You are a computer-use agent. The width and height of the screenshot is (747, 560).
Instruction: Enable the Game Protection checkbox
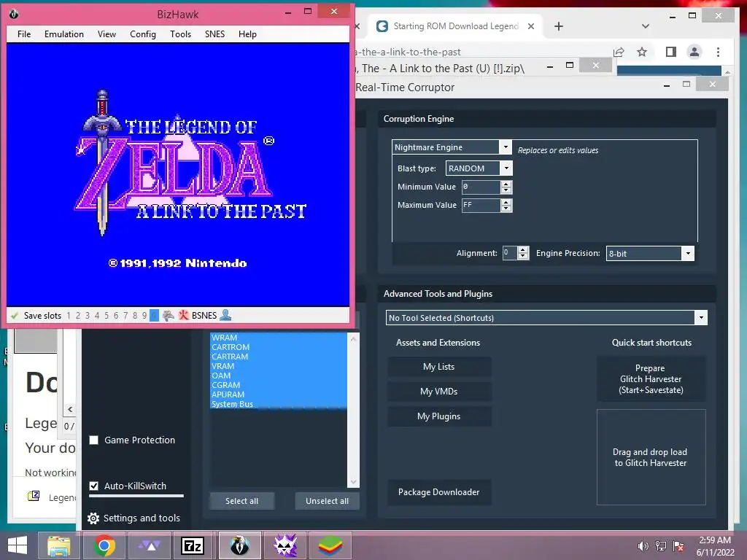(94, 440)
